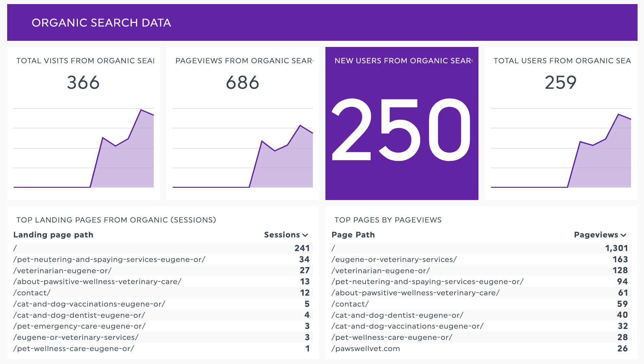The height and width of the screenshot is (364, 644).
Task: Select the 259 total users metric value
Action: click(x=561, y=83)
